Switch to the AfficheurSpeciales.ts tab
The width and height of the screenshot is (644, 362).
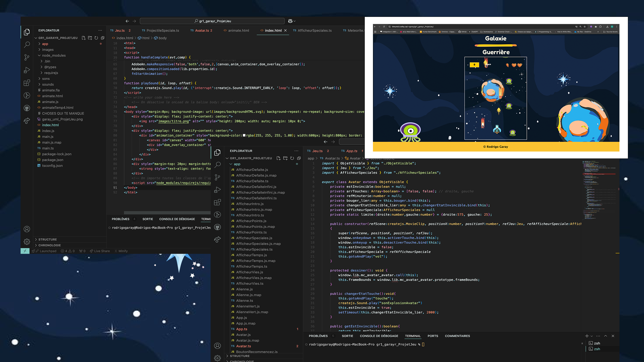click(x=314, y=31)
